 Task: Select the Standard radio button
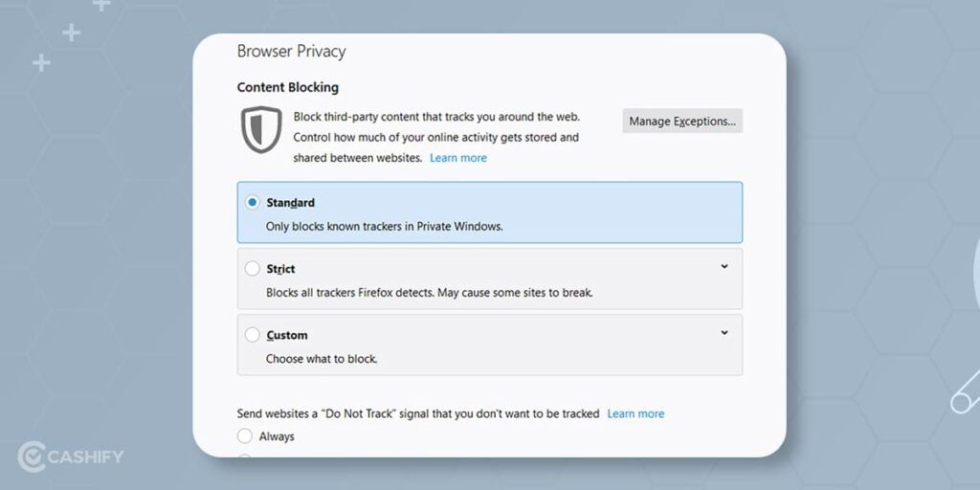[252, 203]
